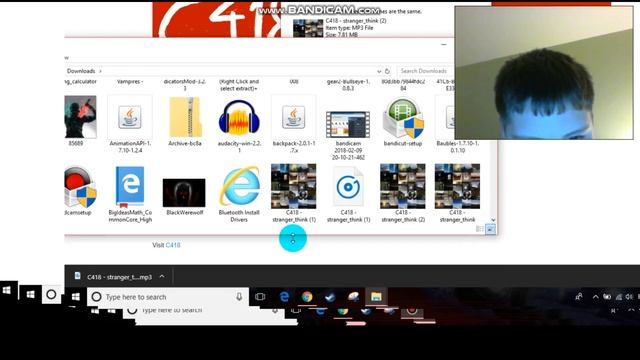Show hidden system tray icons
This screenshot has height=360, width=640.
coord(596,297)
